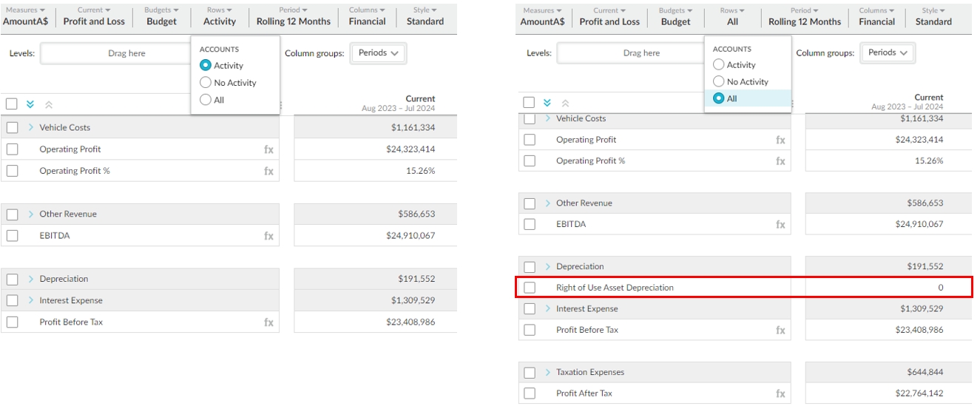Choose the selected All radio in right panel

(718, 98)
